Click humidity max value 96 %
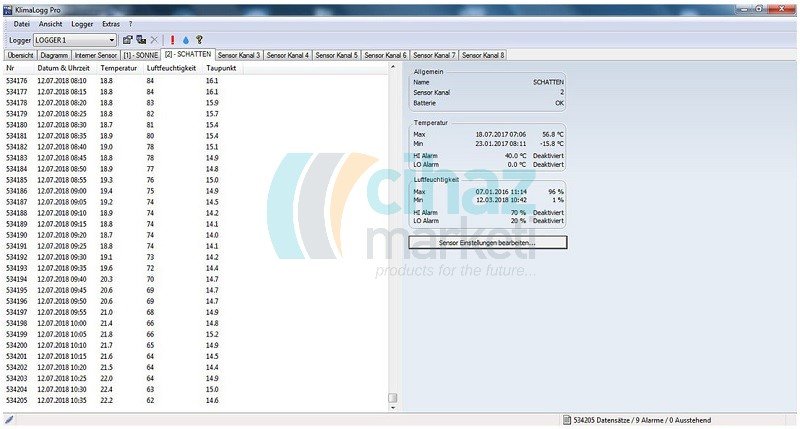The width and height of the screenshot is (800, 429). [556, 191]
